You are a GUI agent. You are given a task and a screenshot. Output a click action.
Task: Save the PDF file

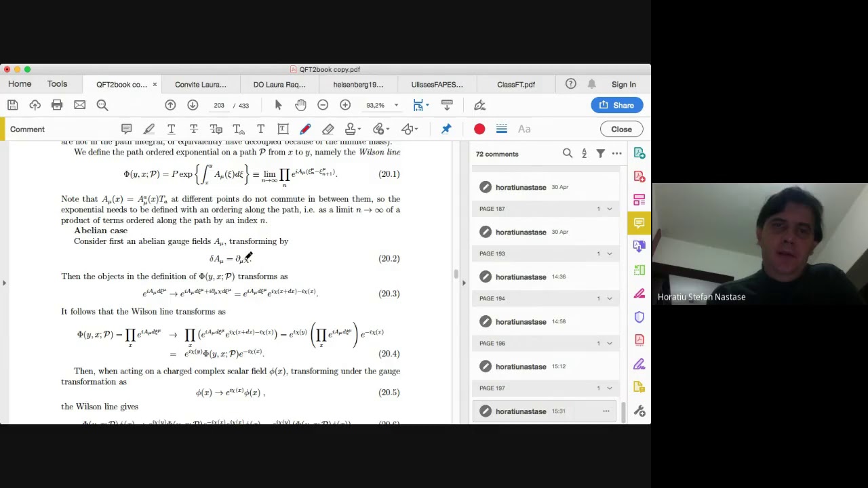[x=12, y=105]
